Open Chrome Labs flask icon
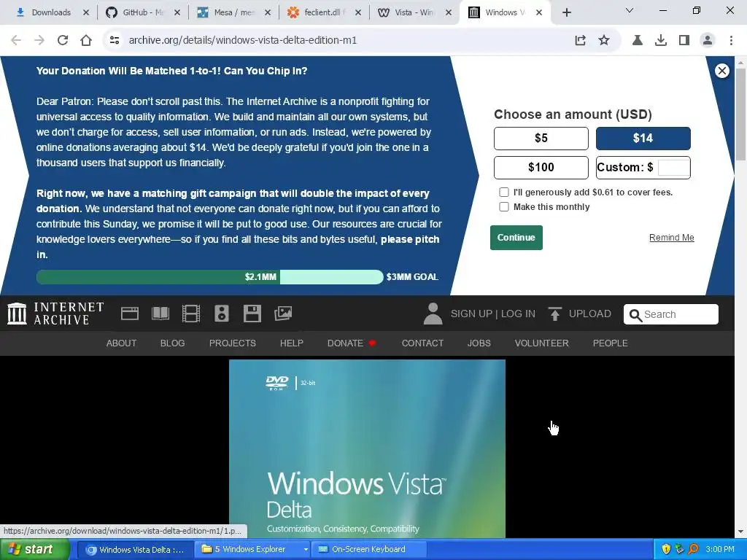 (638, 40)
